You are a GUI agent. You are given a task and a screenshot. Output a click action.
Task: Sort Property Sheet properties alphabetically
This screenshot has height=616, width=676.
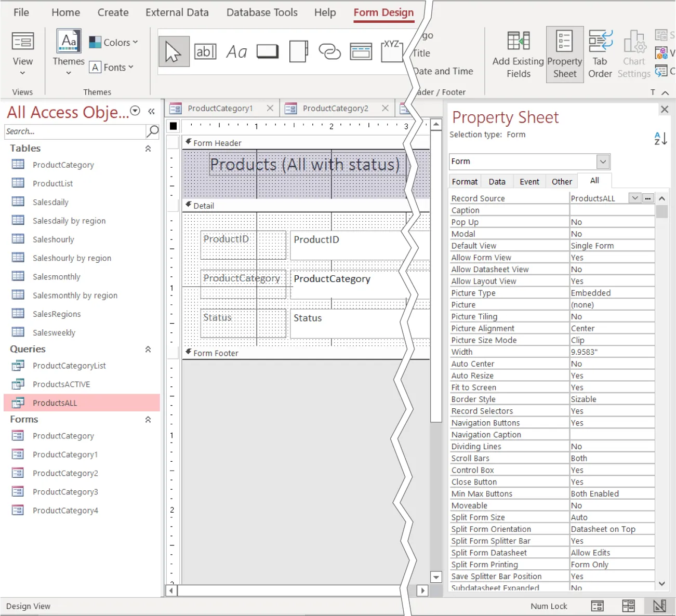(x=660, y=138)
